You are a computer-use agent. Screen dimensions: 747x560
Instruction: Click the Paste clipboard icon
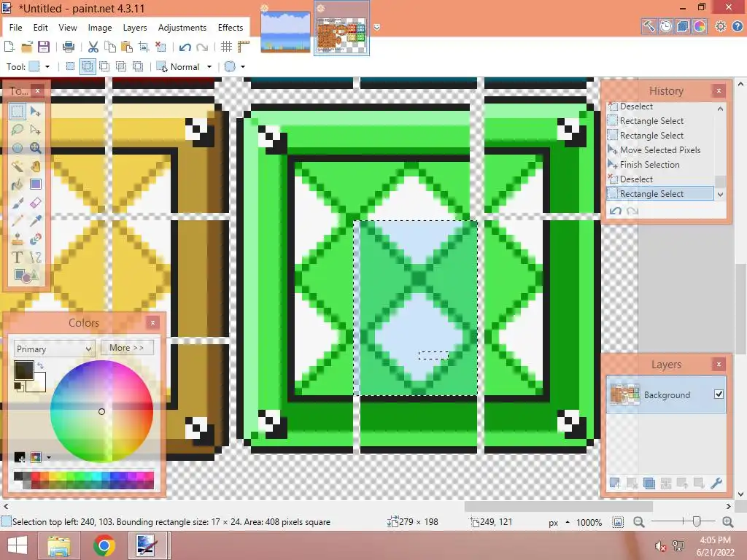tap(127, 47)
